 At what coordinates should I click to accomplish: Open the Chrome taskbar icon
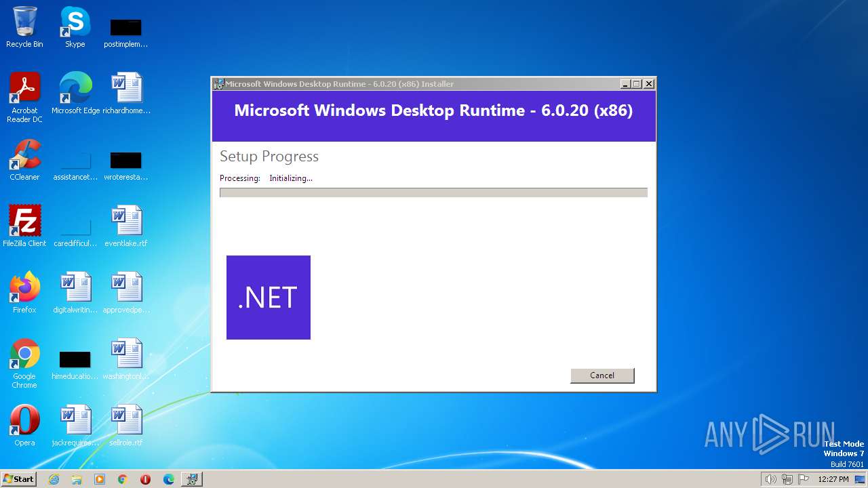click(x=123, y=479)
